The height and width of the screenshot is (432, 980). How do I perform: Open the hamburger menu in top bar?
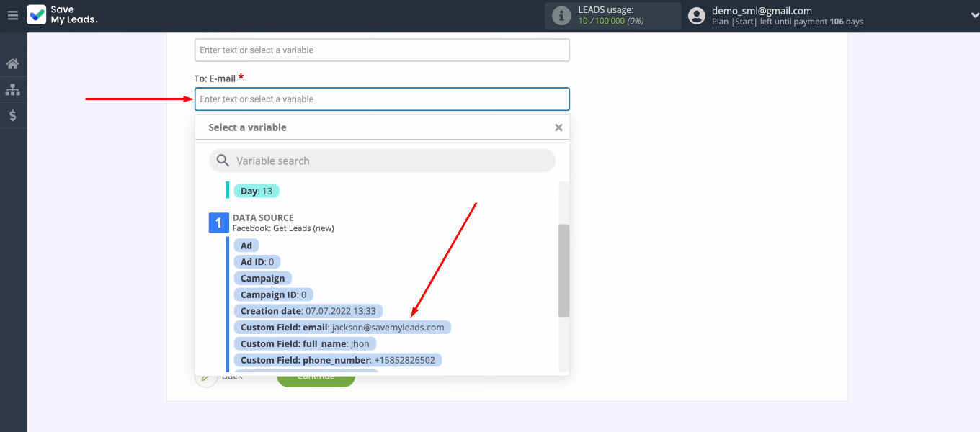point(12,15)
